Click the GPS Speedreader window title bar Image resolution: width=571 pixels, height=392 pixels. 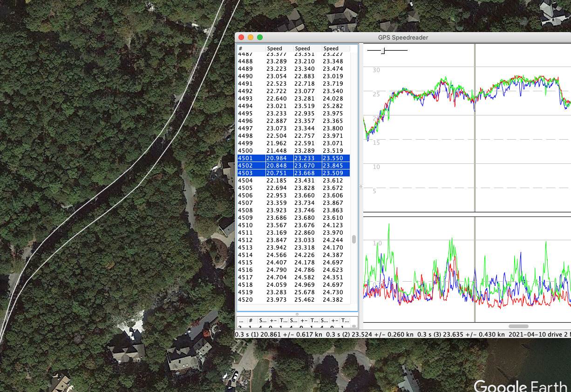[x=403, y=37]
